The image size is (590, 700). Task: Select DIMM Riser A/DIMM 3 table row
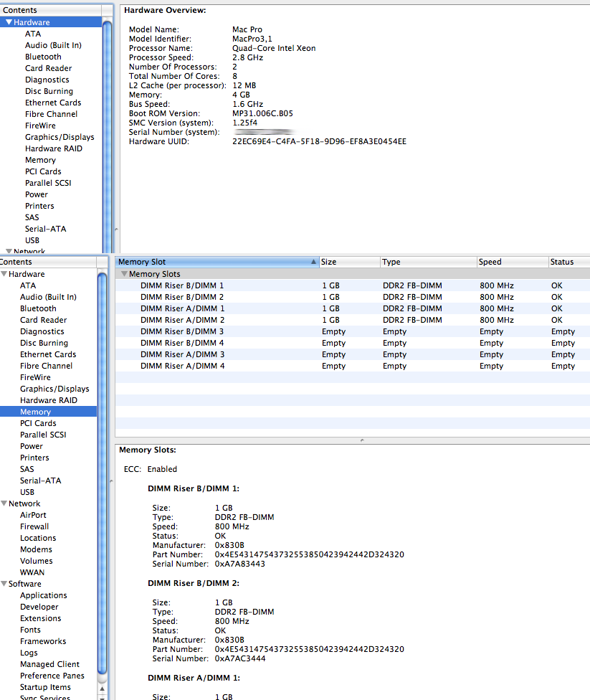tap(353, 354)
